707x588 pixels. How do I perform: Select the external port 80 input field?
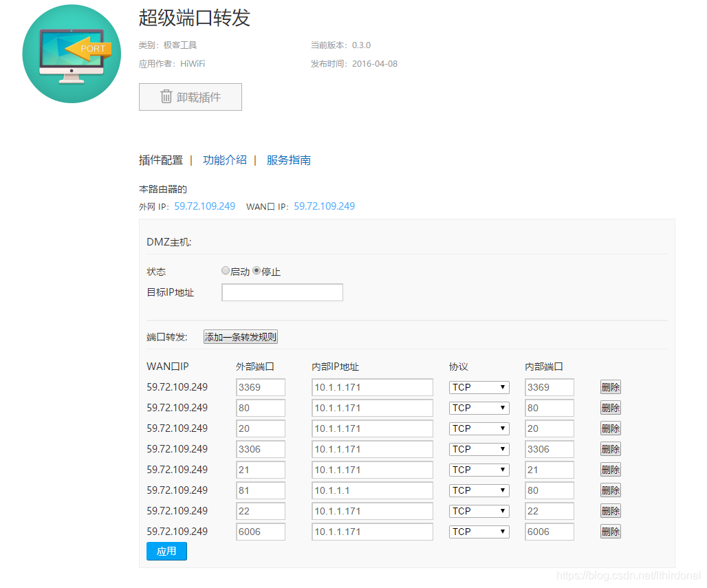260,408
